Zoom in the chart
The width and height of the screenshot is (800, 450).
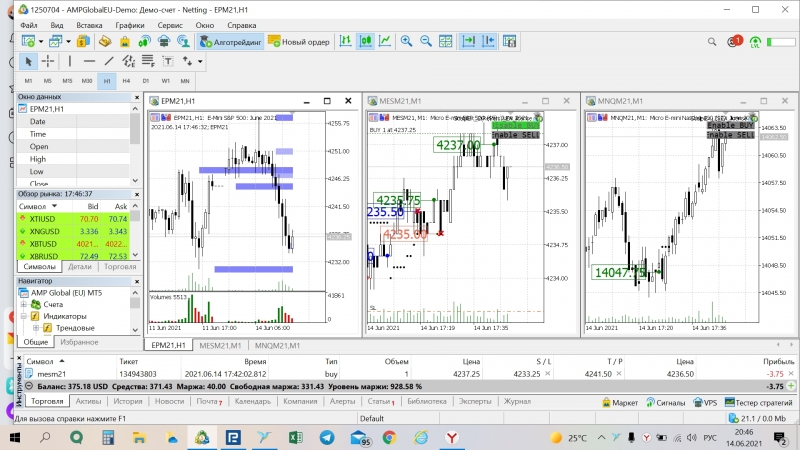pos(407,42)
